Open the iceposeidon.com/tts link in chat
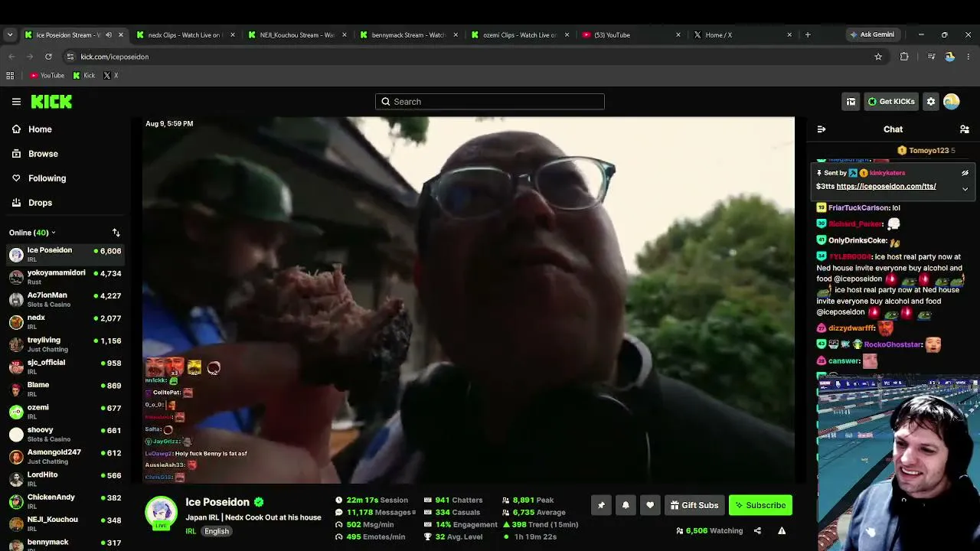Viewport: 980px width, 551px height. 887,187
